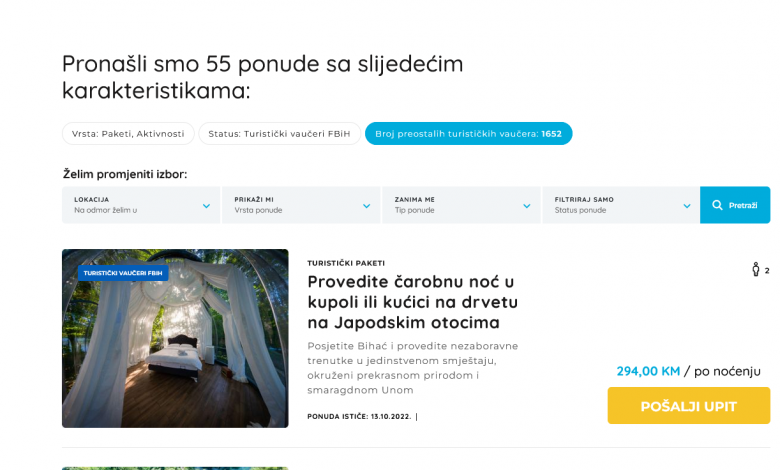780x470 pixels.
Task: Click the Prikaži mi chevron arrow
Action: click(367, 206)
